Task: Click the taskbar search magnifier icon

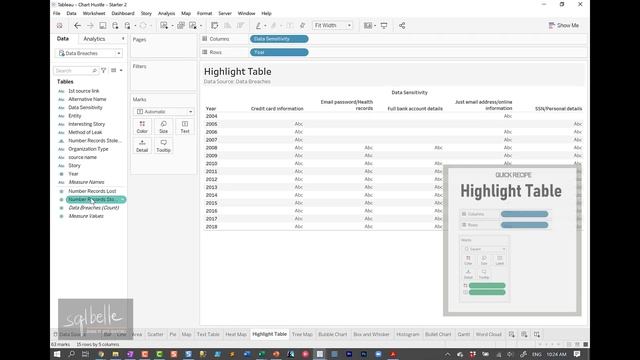Action: point(71,354)
